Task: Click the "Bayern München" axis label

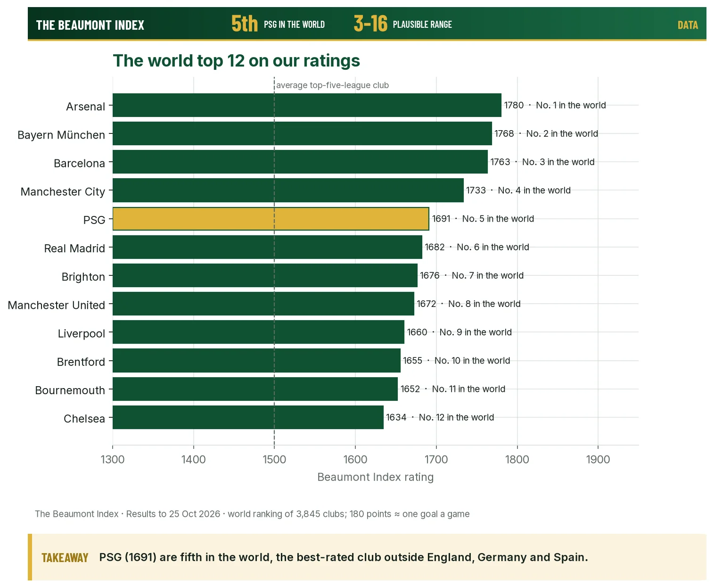Action: (x=61, y=135)
